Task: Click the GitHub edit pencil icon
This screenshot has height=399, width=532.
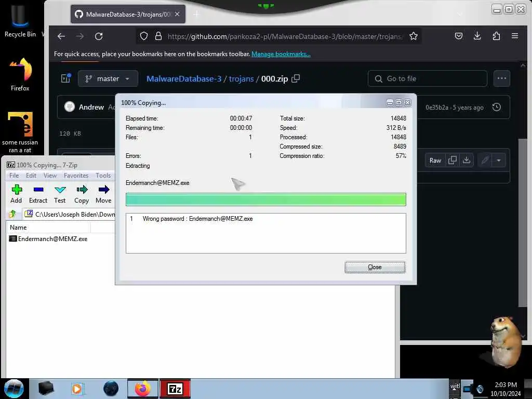Action: (x=485, y=160)
